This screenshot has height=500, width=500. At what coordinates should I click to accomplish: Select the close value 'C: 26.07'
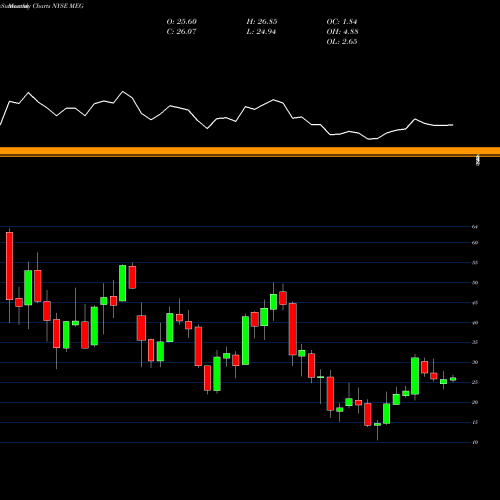coord(181,32)
